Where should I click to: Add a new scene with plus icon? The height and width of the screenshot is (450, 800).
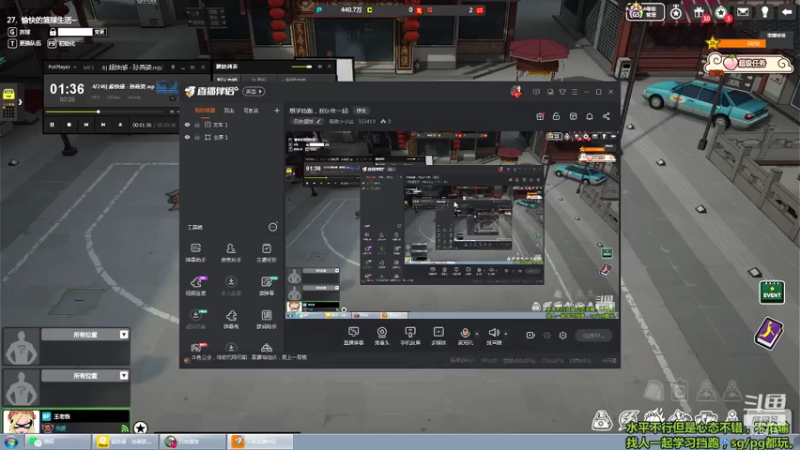coord(277,111)
